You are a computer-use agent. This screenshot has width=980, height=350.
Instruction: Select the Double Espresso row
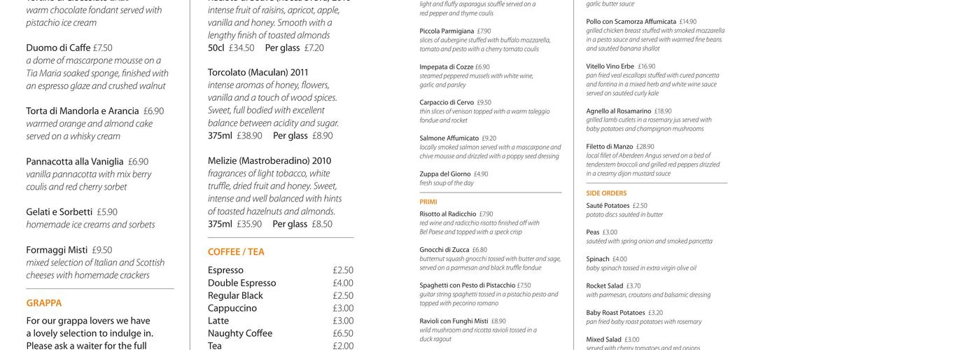(x=242, y=283)
